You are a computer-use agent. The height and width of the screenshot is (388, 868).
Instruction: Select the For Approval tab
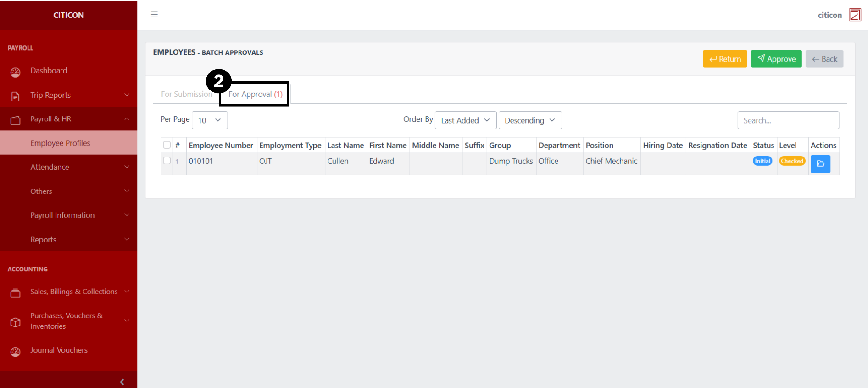click(x=255, y=94)
